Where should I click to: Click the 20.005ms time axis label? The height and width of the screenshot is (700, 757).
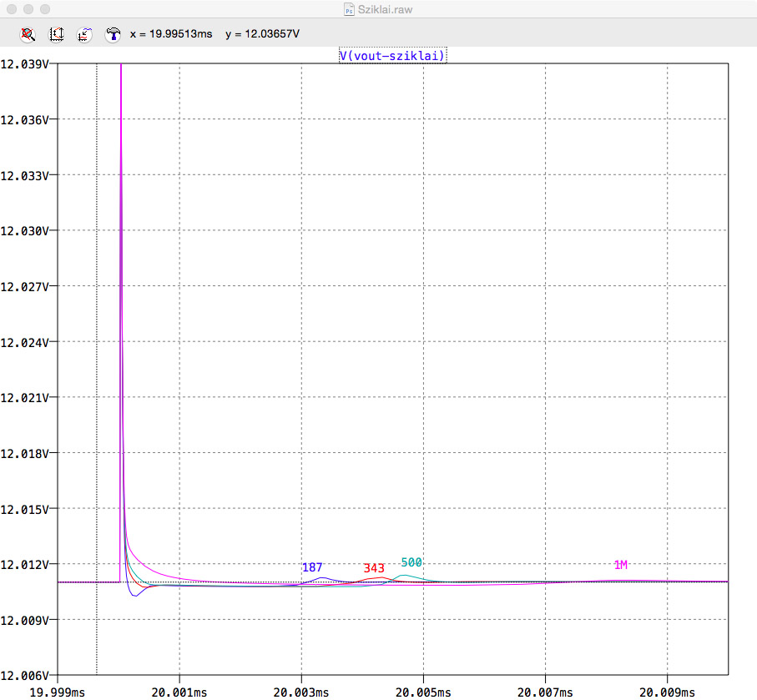(423, 692)
